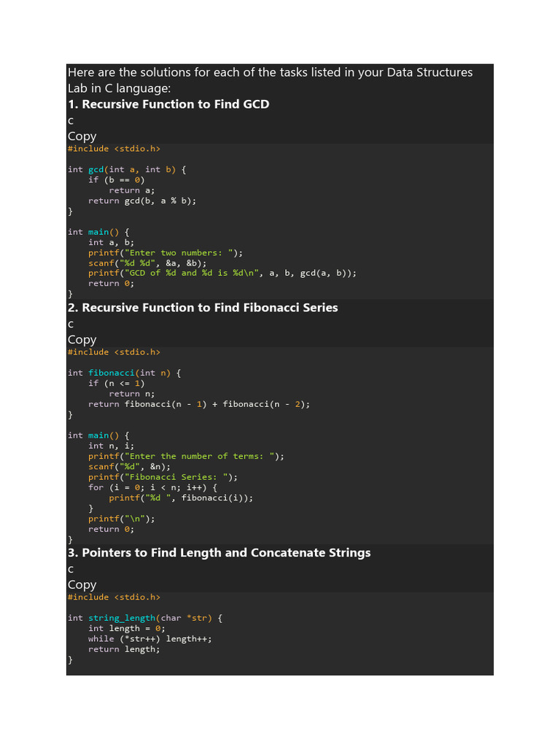
Task: Click the 'scanf("%d %d", &a, &b);' line
Action: click(x=147, y=263)
